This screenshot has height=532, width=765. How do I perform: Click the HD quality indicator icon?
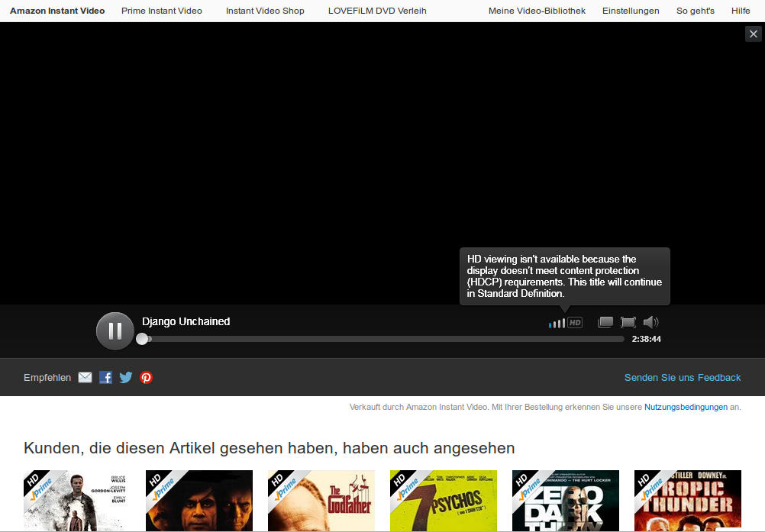575,322
